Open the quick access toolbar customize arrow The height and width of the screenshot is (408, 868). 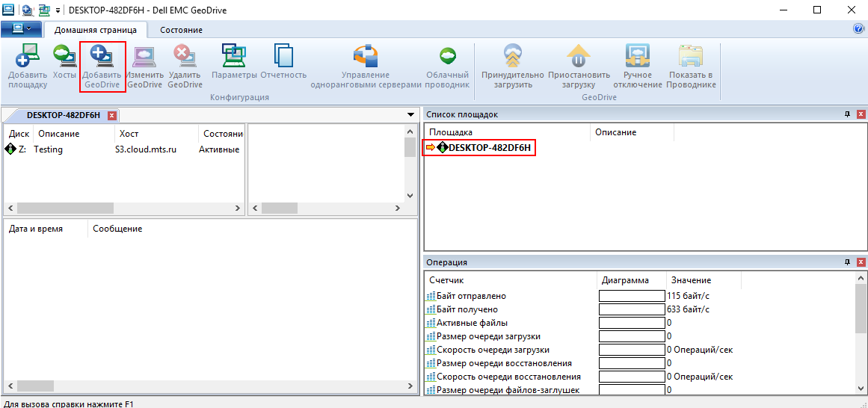58,10
